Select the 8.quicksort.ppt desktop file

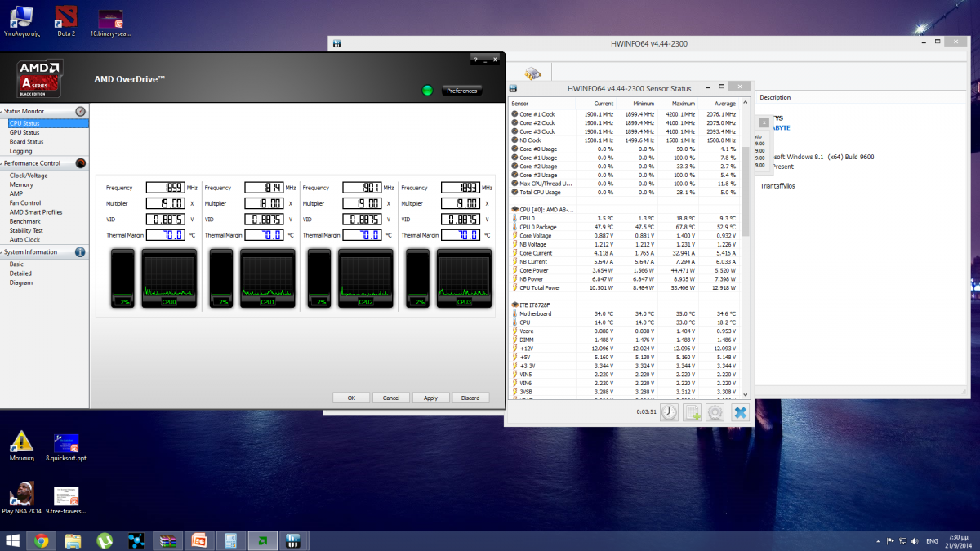coord(66,447)
